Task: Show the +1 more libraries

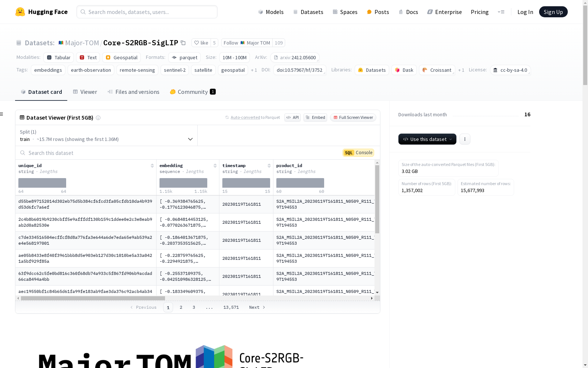Action: pyautogui.click(x=461, y=70)
